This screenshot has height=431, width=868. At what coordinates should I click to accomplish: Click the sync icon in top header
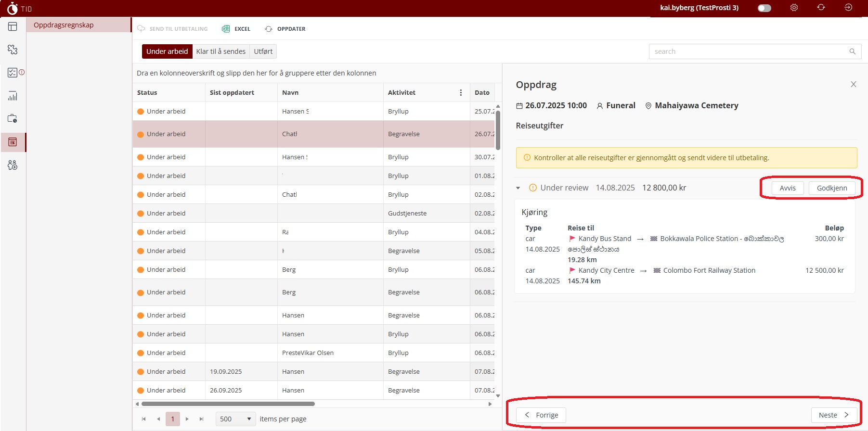821,8
